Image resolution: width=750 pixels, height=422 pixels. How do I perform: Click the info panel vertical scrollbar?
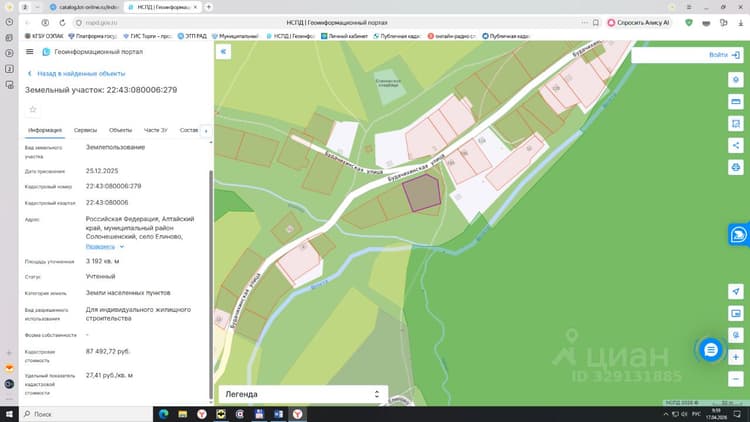click(211, 282)
